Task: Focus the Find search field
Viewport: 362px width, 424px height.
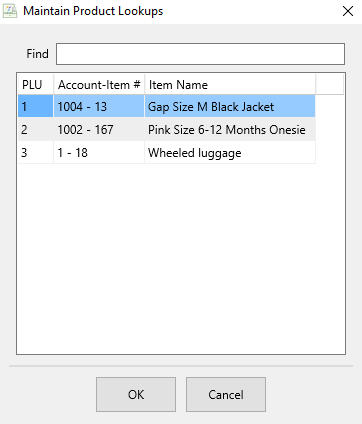Action: [x=200, y=54]
